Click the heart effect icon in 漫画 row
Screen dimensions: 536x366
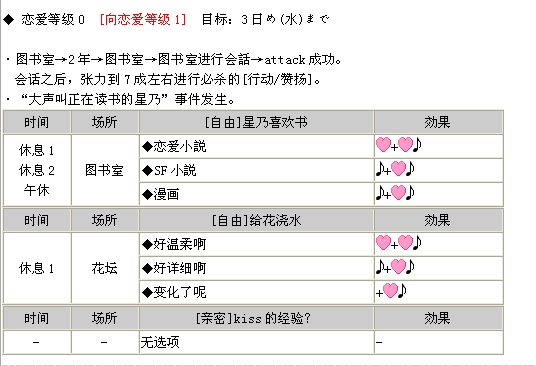[x=398, y=193]
